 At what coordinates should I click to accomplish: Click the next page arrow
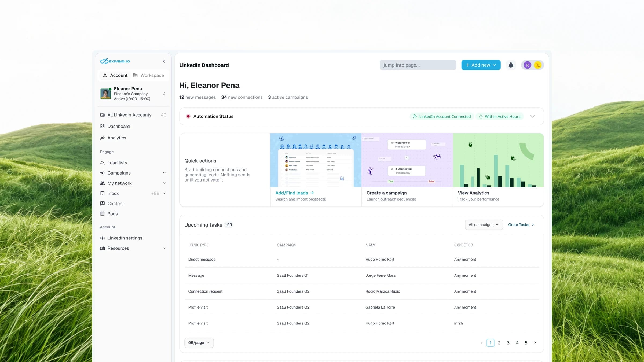click(x=535, y=343)
